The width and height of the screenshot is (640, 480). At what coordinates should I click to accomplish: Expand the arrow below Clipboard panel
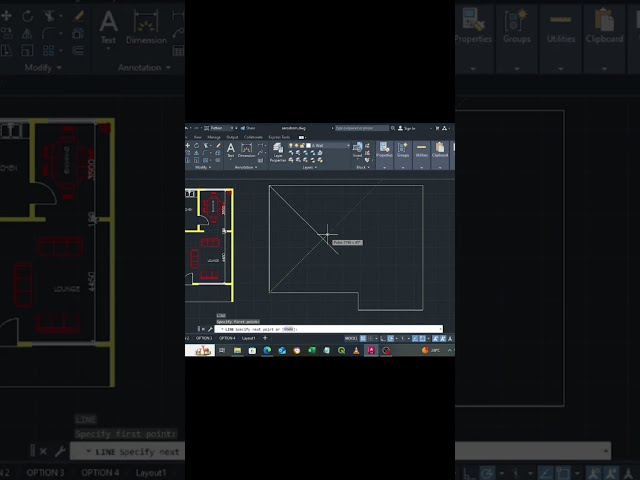pos(440,167)
